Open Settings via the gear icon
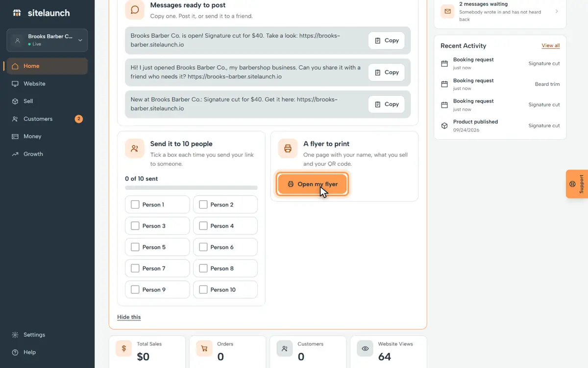The width and height of the screenshot is (588, 368). [x=15, y=335]
